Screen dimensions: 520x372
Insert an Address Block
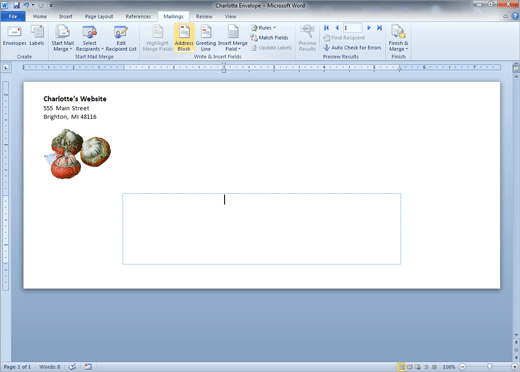tap(184, 38)
